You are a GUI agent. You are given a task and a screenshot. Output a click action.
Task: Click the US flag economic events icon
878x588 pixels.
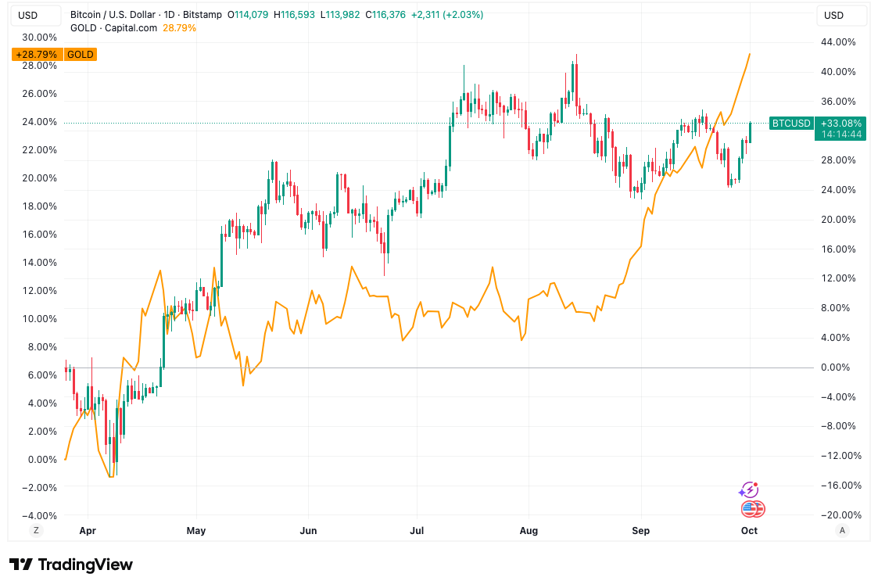tap(752, 509)
